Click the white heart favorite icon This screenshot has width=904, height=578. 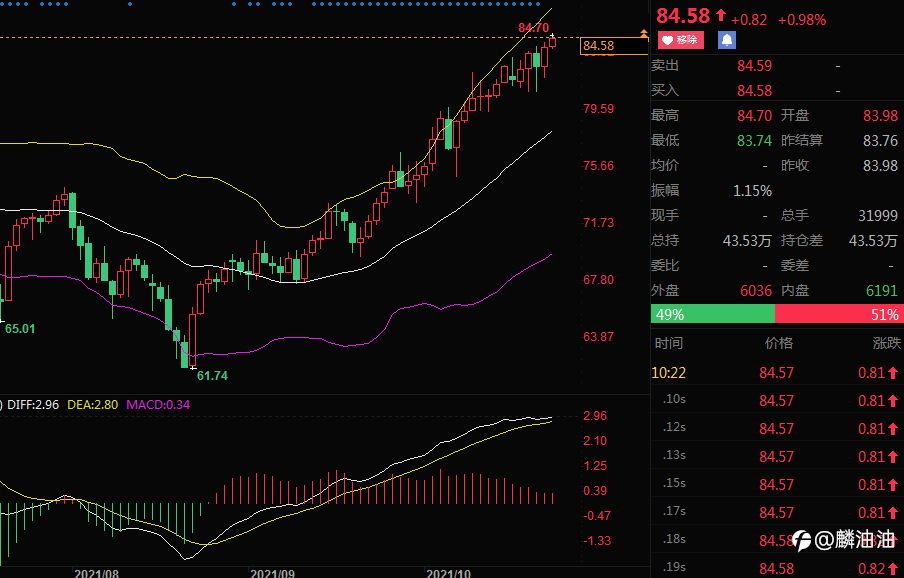pos(667,40)
